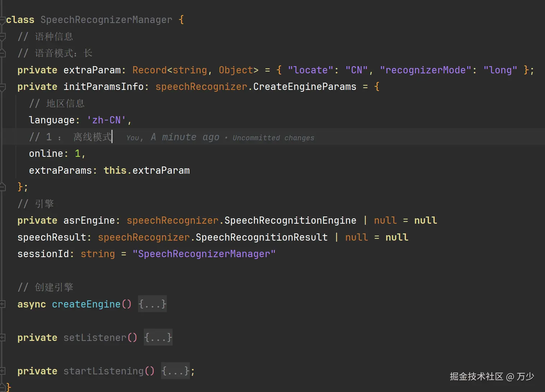The width and height of the screenshot is (545, 392).
Task: Click the online property value 1
Action: tap(78, 154)
